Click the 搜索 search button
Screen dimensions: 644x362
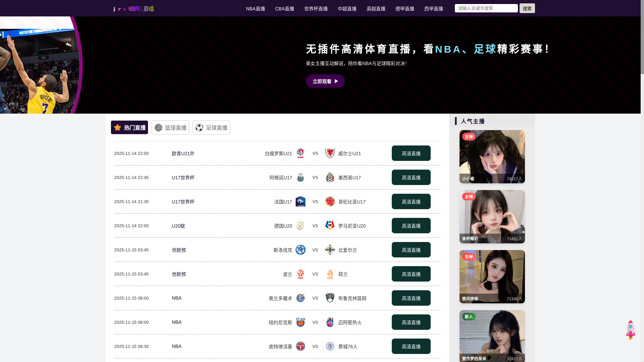527,8
